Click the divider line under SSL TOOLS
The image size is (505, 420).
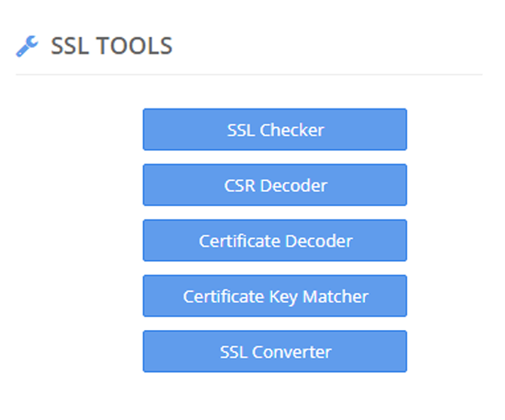(249, 74)
